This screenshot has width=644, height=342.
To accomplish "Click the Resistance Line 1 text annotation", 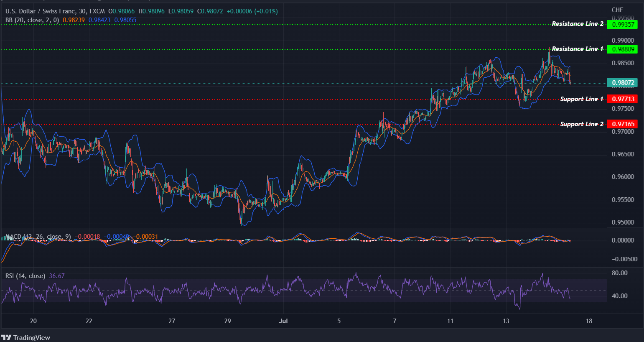I will (x=577, y=48).
